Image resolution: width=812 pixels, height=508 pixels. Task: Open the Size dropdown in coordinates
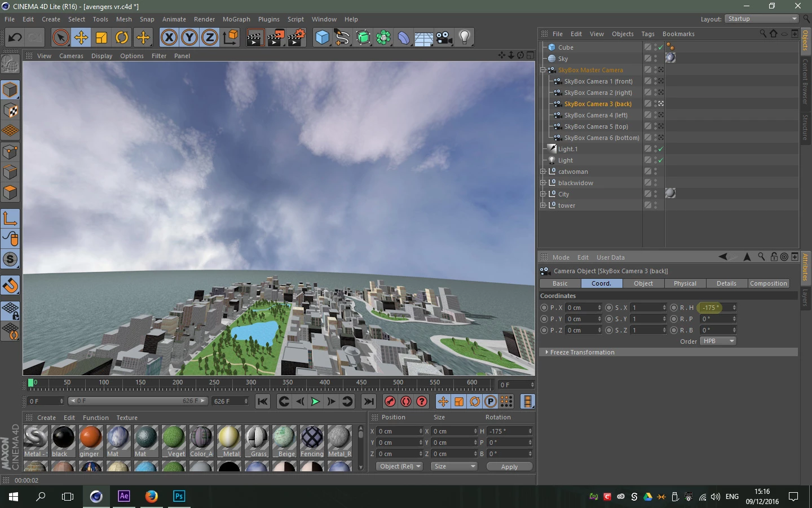(454, 466)
